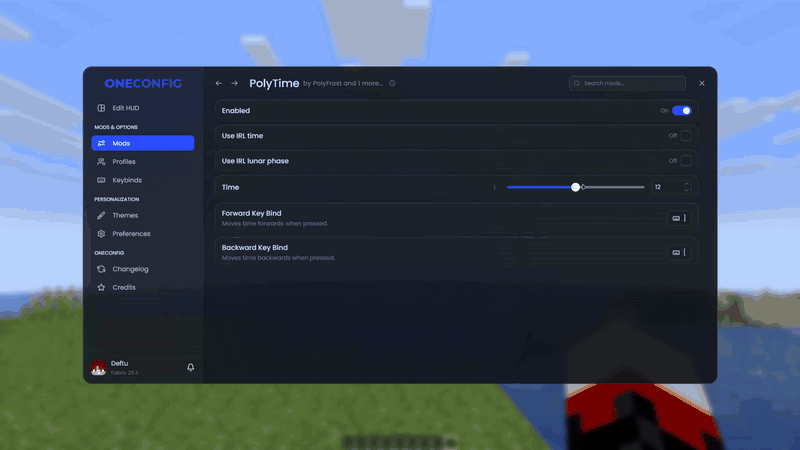This screenshot has height=450, width=800.
Task: Click the PolyTime title text
Action: pos(274,83)
